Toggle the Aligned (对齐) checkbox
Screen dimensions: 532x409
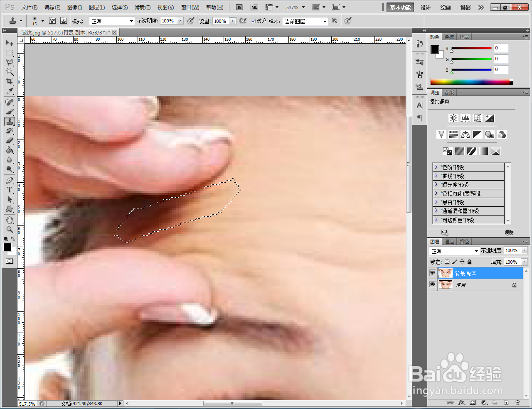[x=253, y=21]
